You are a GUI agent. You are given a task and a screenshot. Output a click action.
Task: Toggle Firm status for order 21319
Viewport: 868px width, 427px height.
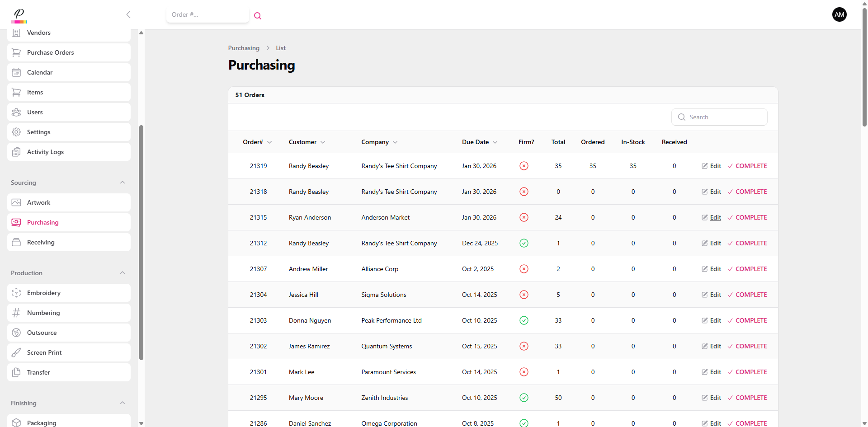click(x=524, y=166)
